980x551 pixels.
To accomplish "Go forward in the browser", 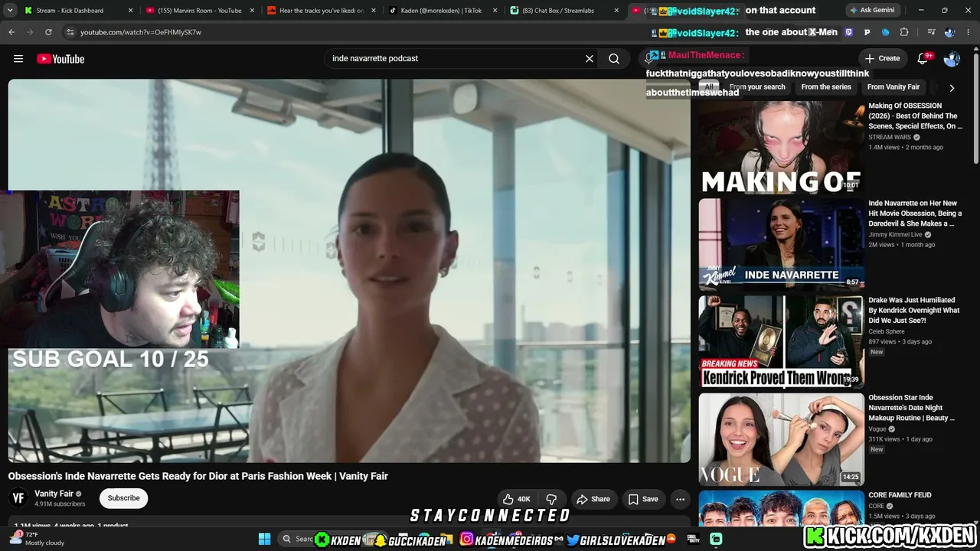I will (x=30, y=32).
